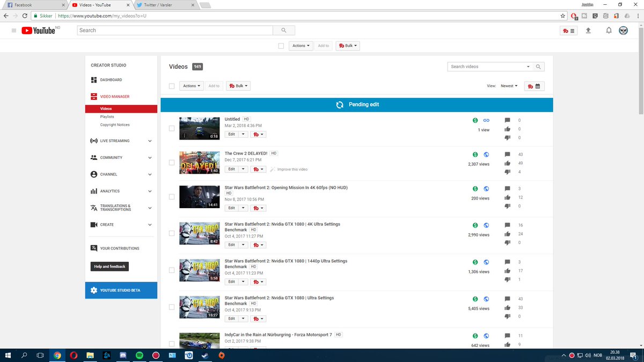This screenshot has height=362, width=644.
Task: Open Copyright Notices in the sidebar
Action: pos(115,125)
